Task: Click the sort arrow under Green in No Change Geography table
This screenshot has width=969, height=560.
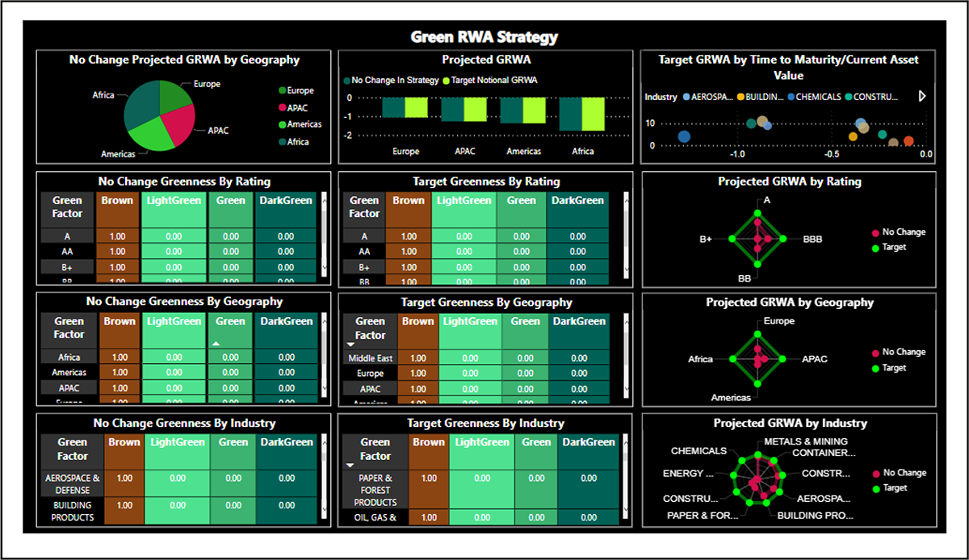Action: (216, 345)
